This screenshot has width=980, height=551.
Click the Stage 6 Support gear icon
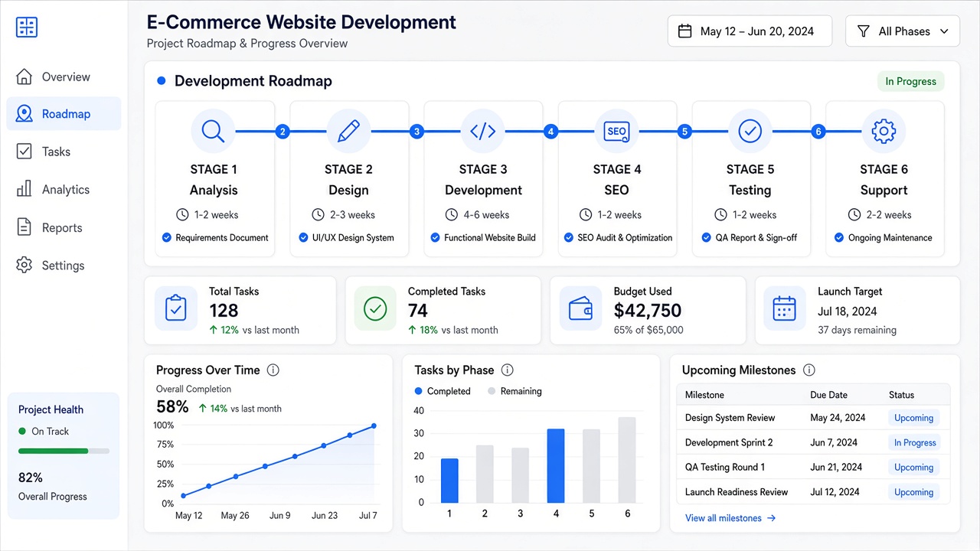(x=884, y=132)
